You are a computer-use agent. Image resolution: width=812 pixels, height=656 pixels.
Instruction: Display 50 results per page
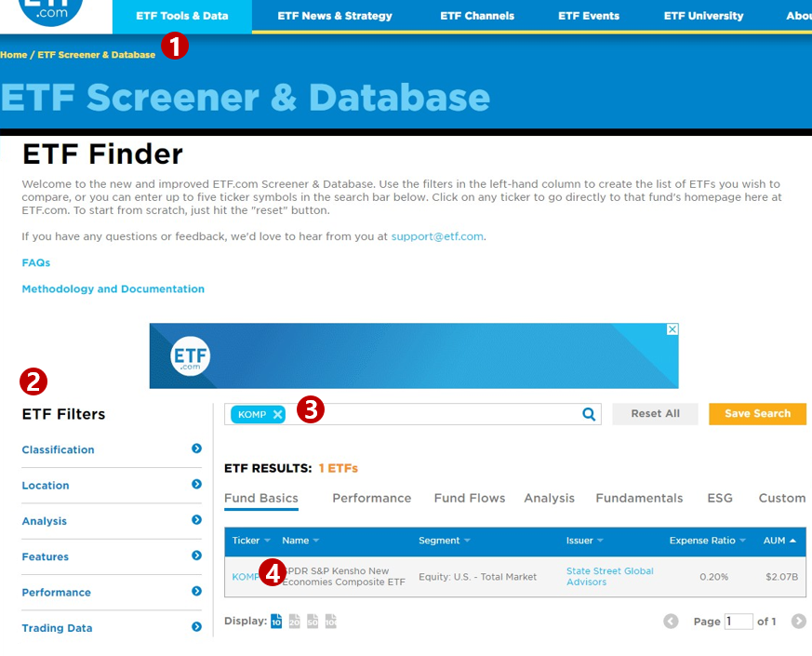coord(313,621)
